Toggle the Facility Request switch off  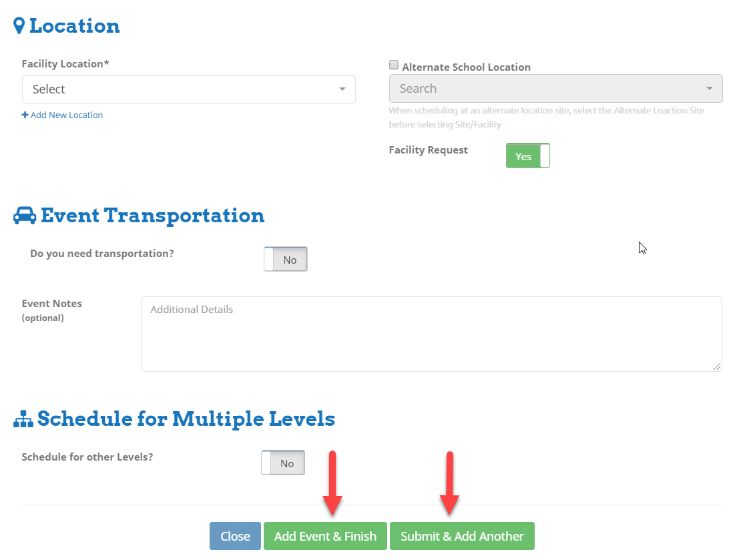(x=527, y=156)
